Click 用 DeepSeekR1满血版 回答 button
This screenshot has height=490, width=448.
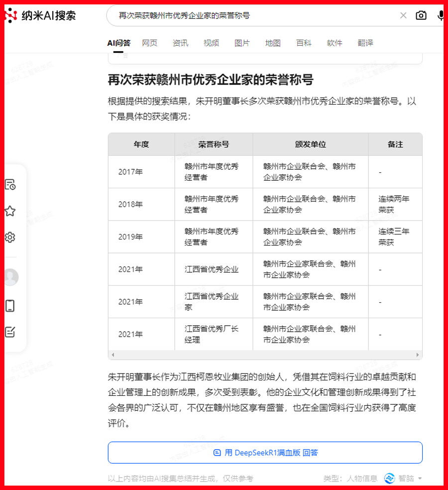pyautogui.click(x=265, y=453)
